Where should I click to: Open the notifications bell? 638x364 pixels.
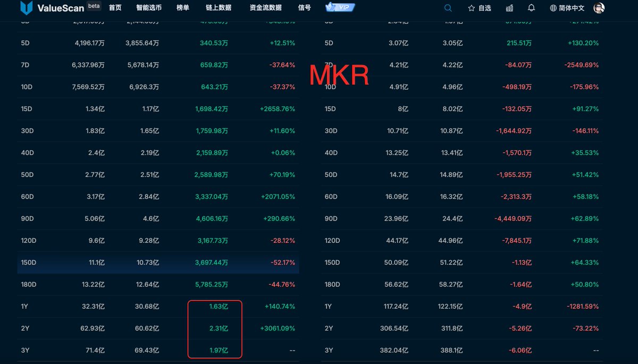(x=532, y=8)
